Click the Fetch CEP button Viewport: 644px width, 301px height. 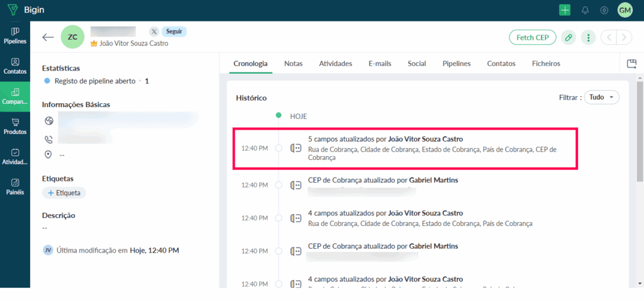tap(533, 38)
